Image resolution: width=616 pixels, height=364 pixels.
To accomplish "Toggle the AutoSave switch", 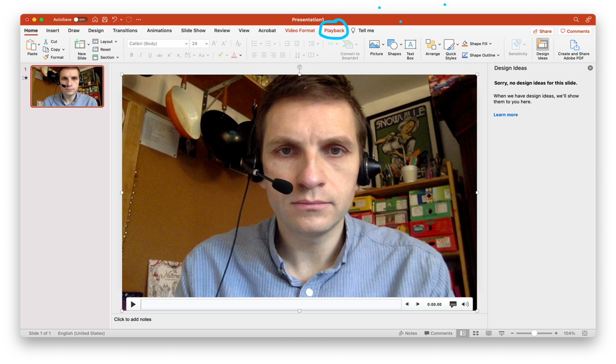I will pos(80,20).
